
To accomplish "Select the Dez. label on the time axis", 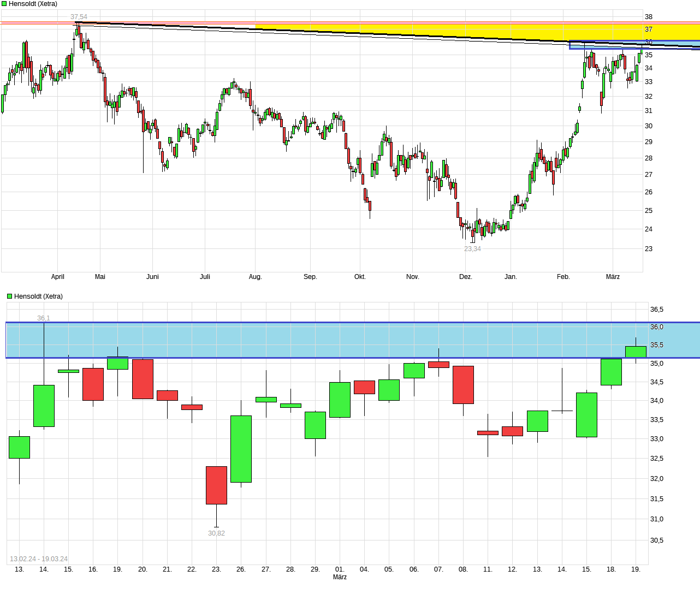I will point(465,277).
